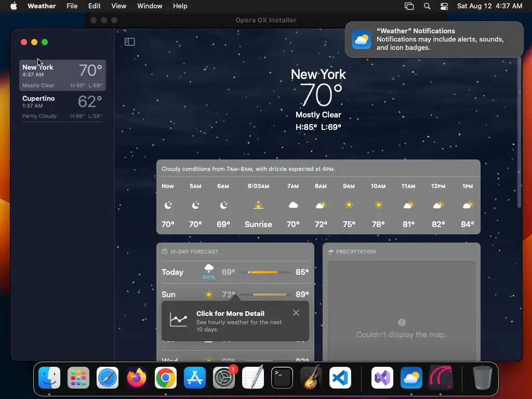Click the Weather app icon in the Dock
This screenshot has width=532, height=399.
coord(411,378)
